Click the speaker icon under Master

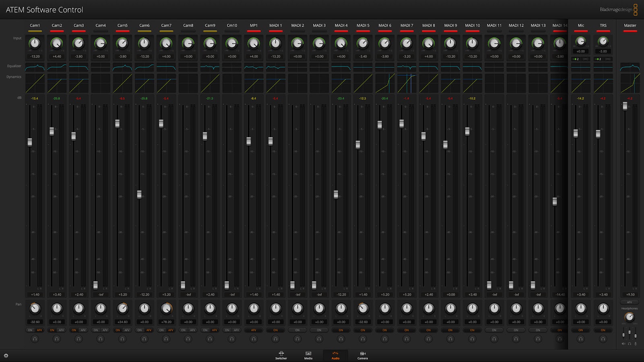pyautogui.click(x=623, y=344)
